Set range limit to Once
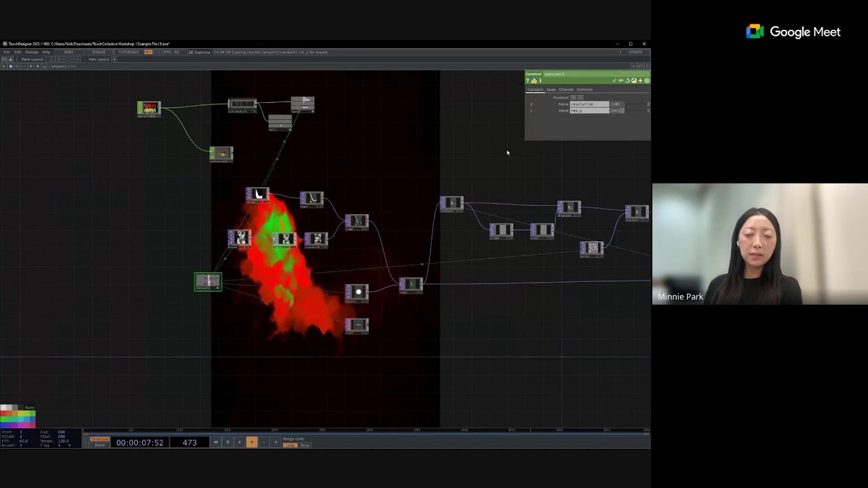The width and height of the screenshot is (868, 488). click(x=305, y=445)
